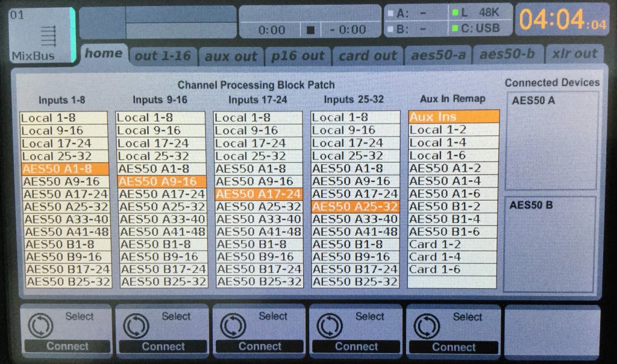
Task: Click the AES50 B connected devices box
Action: tap(550, 244)
